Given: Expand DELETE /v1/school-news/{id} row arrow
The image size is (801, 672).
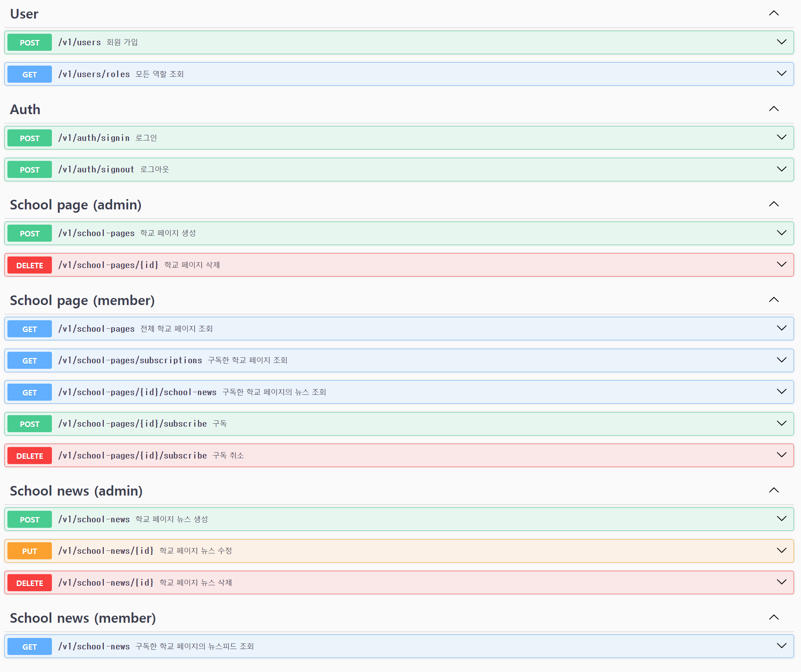Looking at the screenshot, I should coord(781,582).
